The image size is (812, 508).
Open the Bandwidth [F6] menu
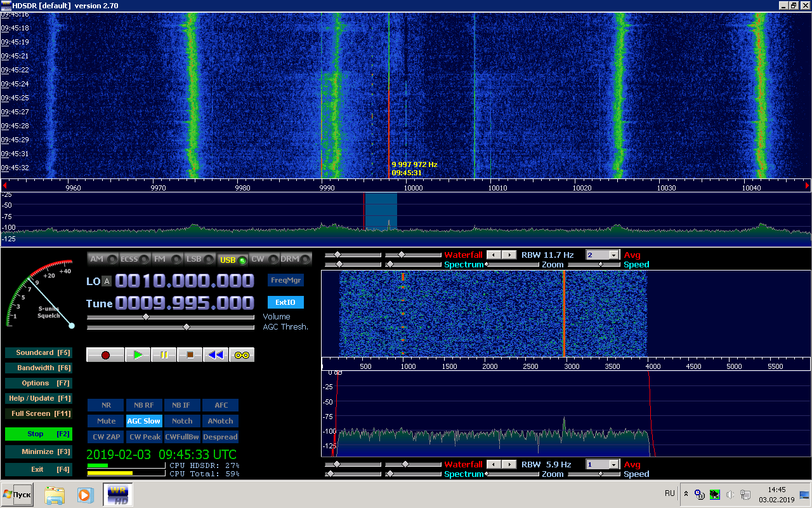pyautogui.click(x=38, y=368)
